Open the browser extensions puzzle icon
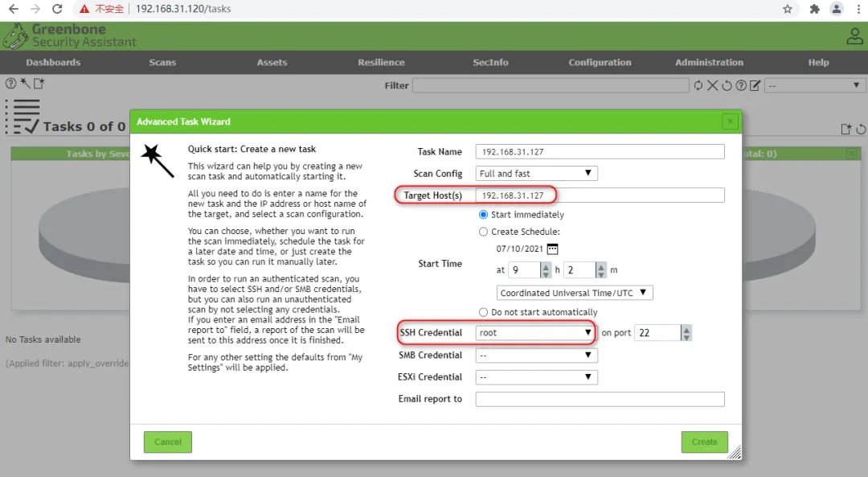 [814, 9]
